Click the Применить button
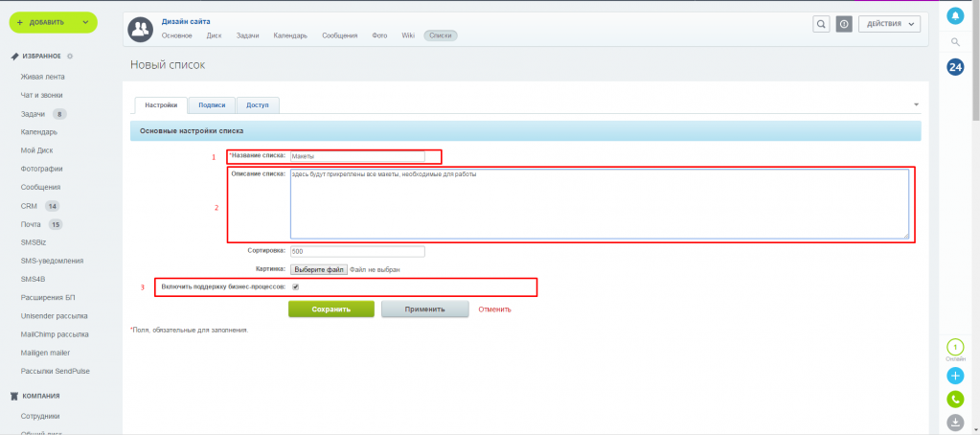980x435 pixels. point(424,309)
